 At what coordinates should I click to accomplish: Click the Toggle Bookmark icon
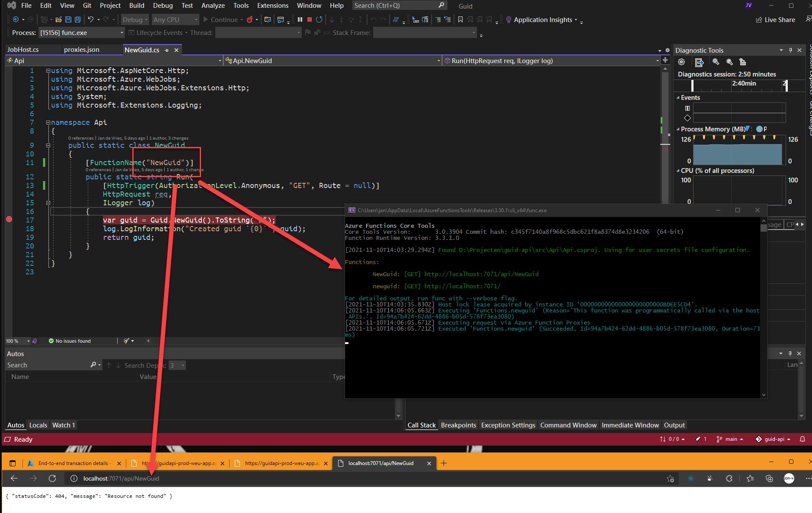click(460, 19)
